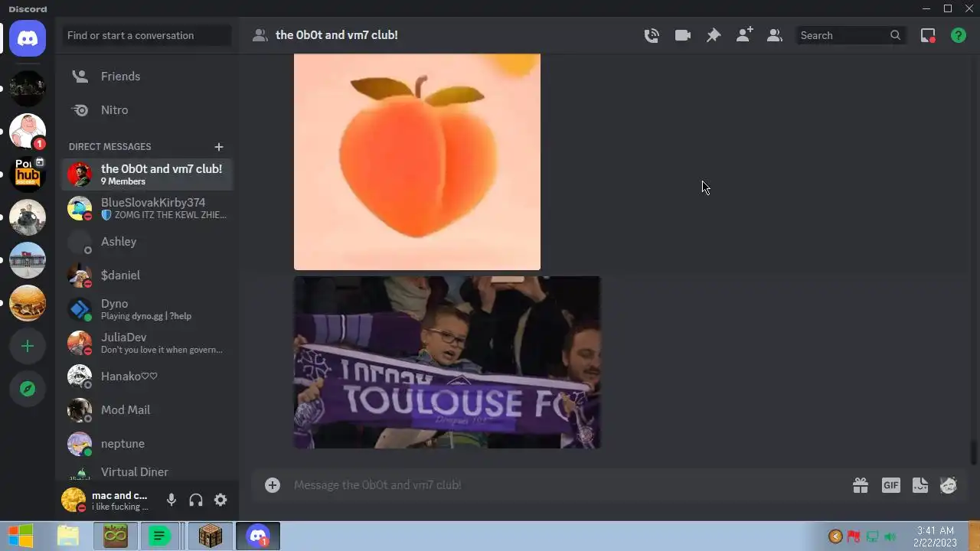The width and height of the screenshot is (980, 551).
Task: Start a voice call
Action: tap(652, 35)
